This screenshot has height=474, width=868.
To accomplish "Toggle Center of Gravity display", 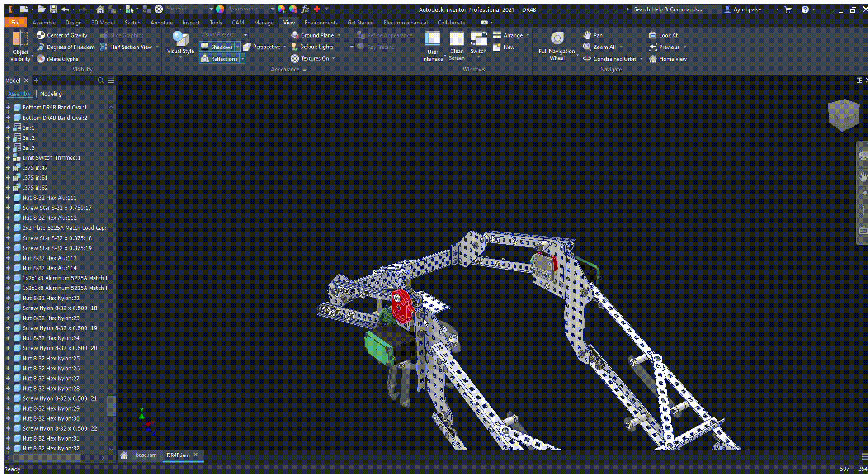I will tap(62, 35).
